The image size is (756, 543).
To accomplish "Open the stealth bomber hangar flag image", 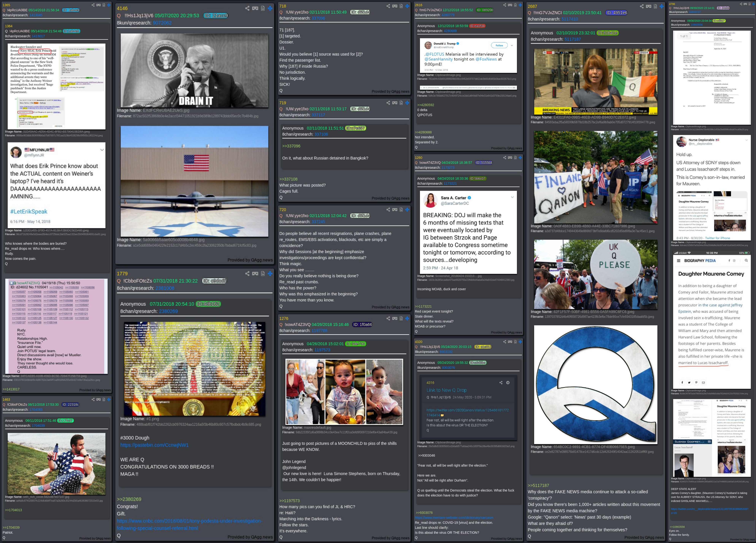I will tap(194, 181).
